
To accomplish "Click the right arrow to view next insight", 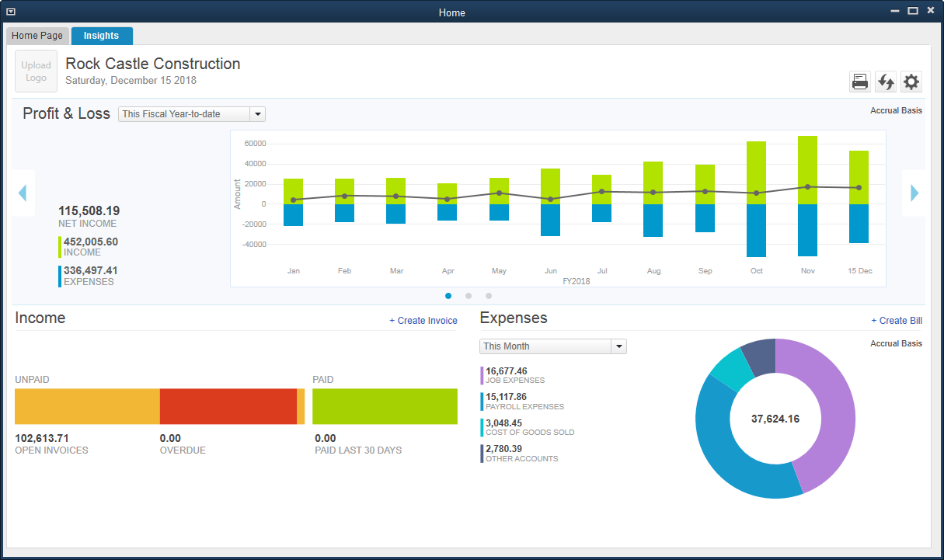I will 913,192.
